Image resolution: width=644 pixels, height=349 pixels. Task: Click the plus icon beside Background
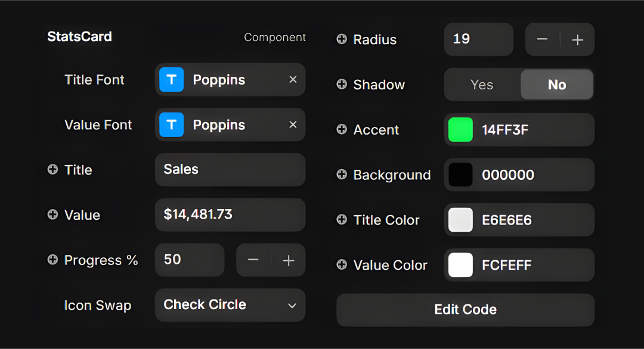click(x=342, y=175)
